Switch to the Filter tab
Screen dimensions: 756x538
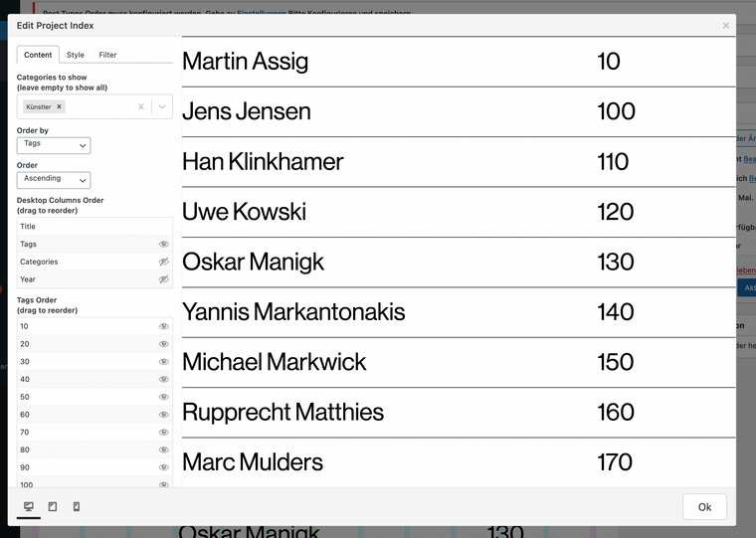click(107, 55)
